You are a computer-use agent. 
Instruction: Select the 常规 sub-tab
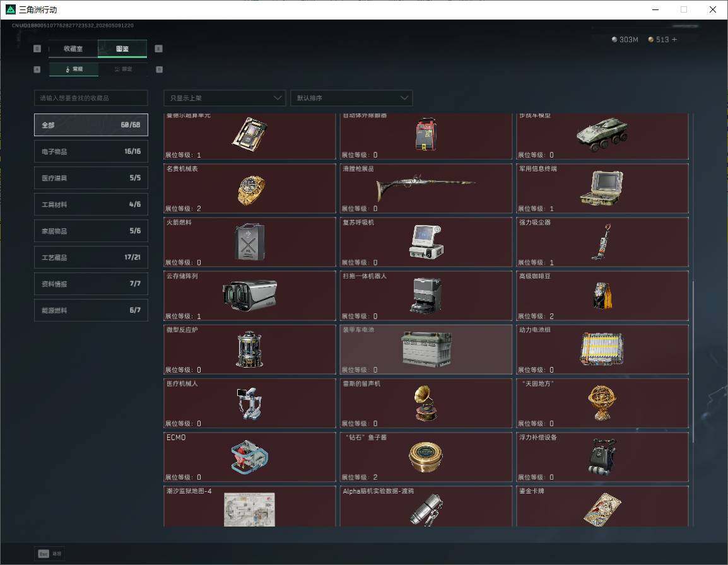(74, 69)
